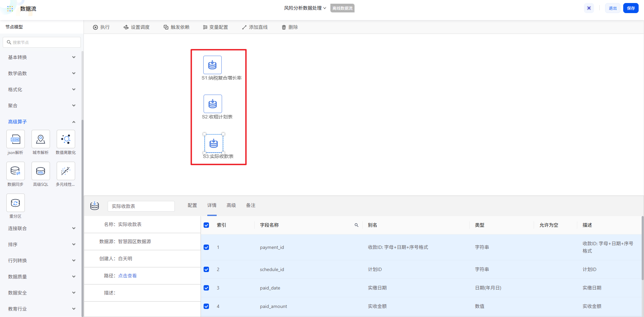Click the 保存 button
Screen dimensions: 644x317
[x=631, y=8]
